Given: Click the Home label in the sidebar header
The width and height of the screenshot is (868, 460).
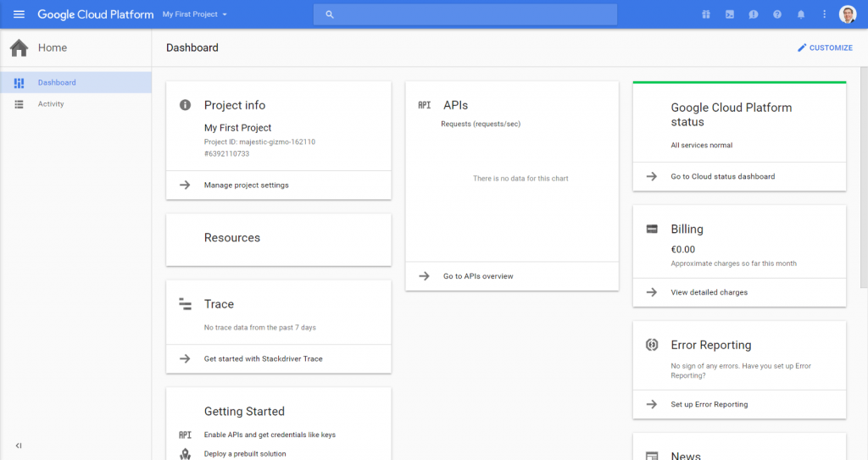Looking at the screenshot, I should pyautogui.click(x=53, y=48).
